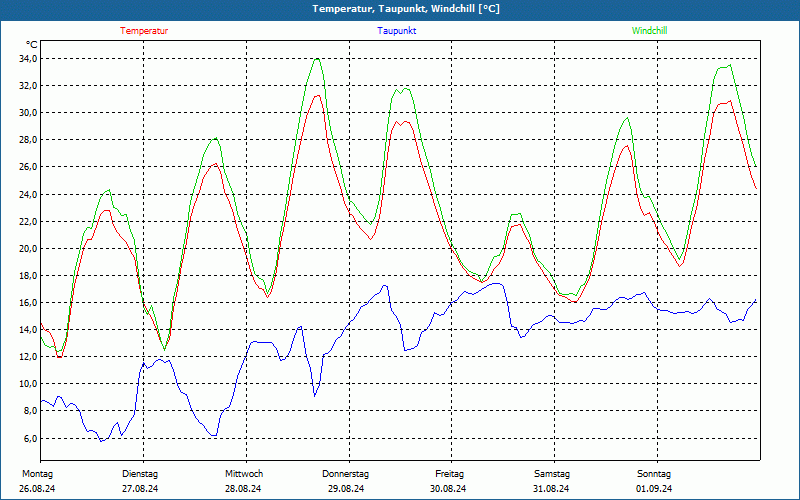The width and height of the screenshot is (800, 500).
Task: Click the Mittwoch day label
Action: coord(244,474)
